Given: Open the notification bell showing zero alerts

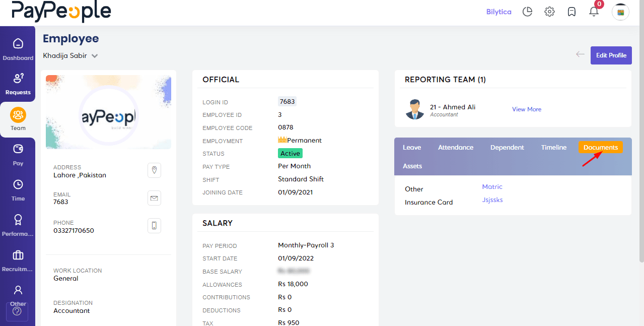Looking at the screenshot, I should click(x=594, y=11).
